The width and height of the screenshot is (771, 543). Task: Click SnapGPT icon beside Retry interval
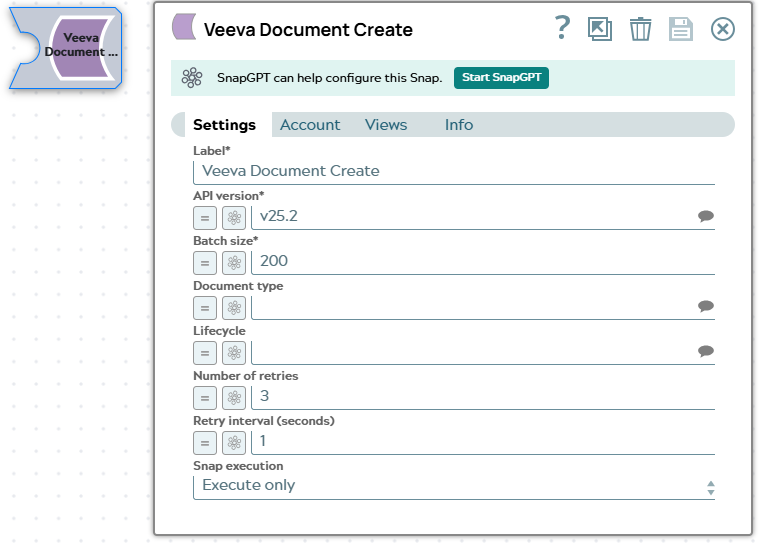[x=234, y=443]
